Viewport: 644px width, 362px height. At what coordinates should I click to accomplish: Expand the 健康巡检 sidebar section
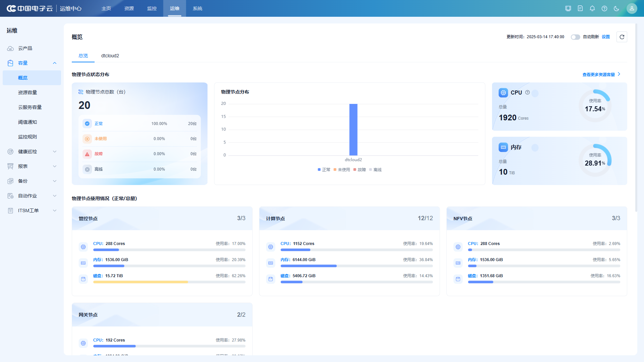tap(55, 152)
